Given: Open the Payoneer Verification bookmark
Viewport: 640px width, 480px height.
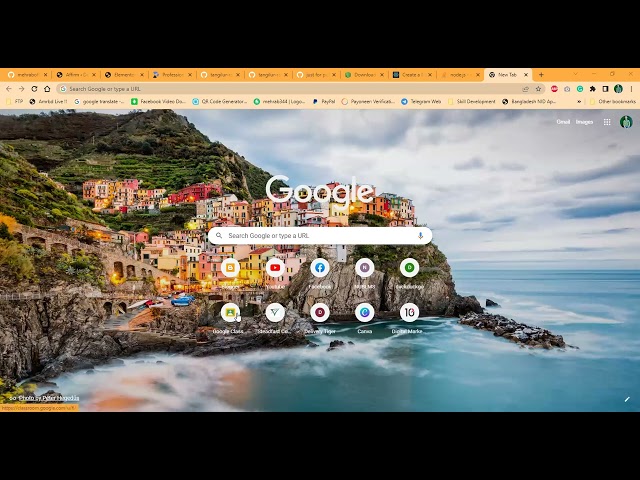Looking at the screenshot, I should 368,102.
